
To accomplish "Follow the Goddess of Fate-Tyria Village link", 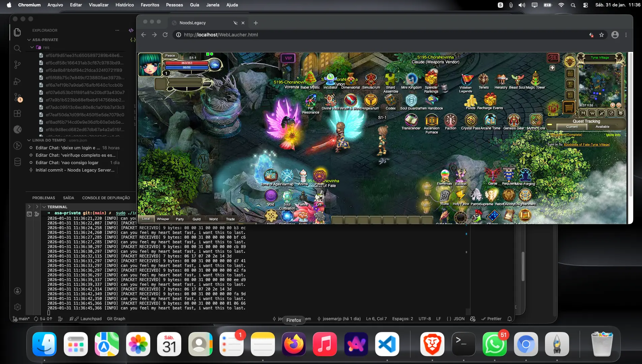I will pos(587,144).
